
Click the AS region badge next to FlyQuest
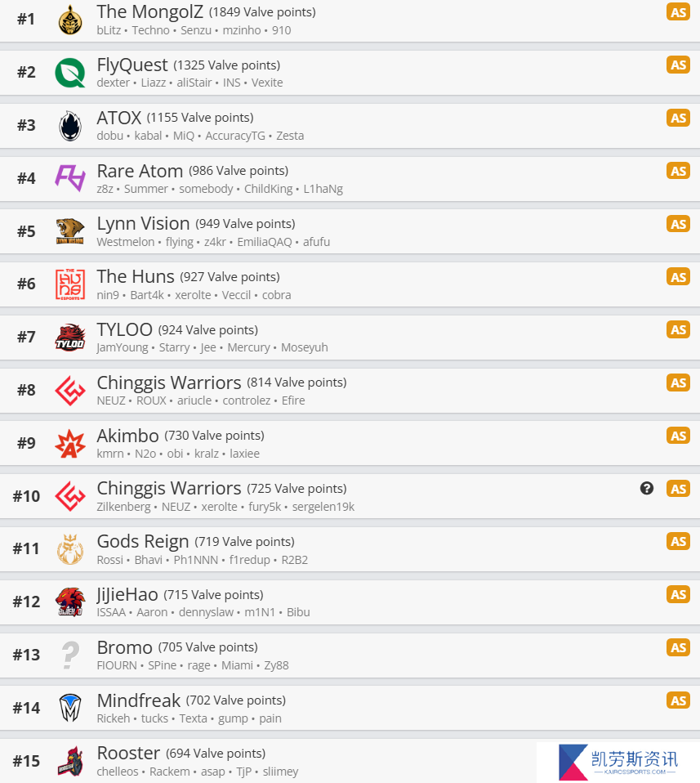678,65
